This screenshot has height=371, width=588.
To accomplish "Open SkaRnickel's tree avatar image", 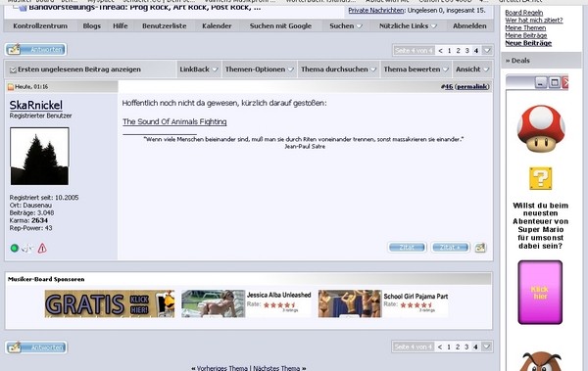I will [39, 157].
